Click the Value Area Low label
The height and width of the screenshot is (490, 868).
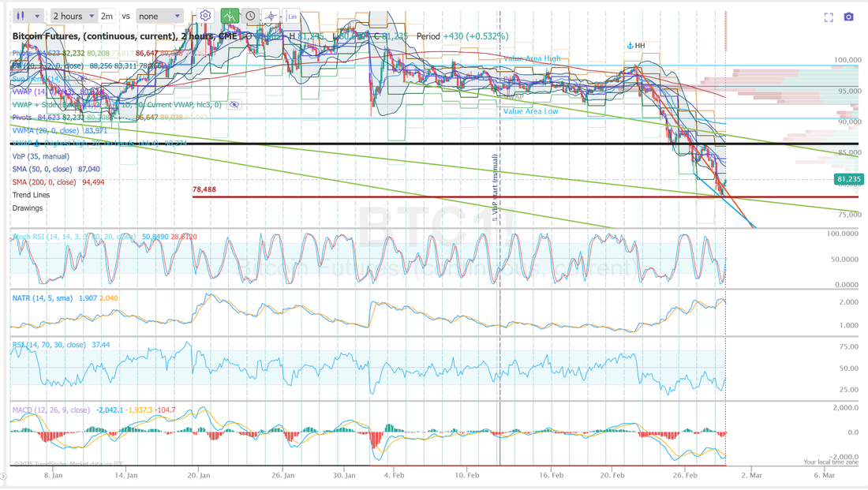pos(530,110)
